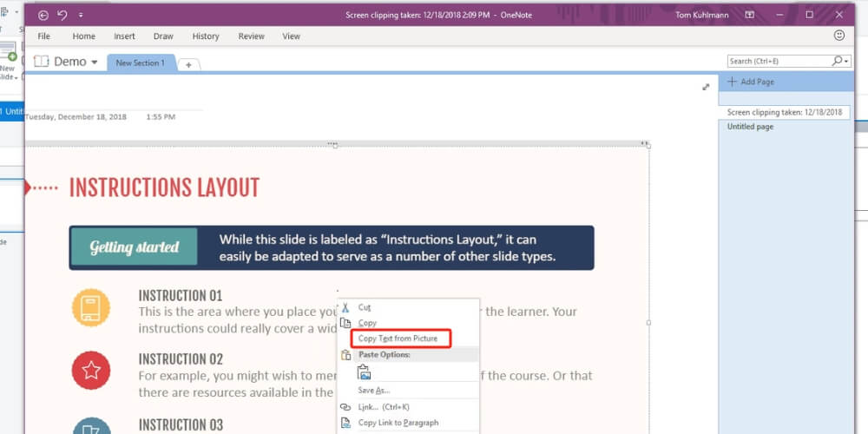Select the Untitled page entry

(x=751, y=127)
